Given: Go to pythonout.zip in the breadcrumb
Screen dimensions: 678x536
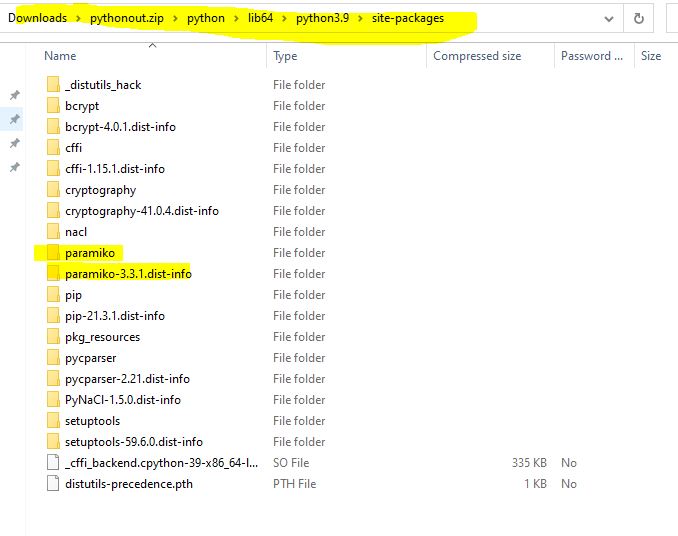Looking at the screenshot, I should tap(127, 18).
